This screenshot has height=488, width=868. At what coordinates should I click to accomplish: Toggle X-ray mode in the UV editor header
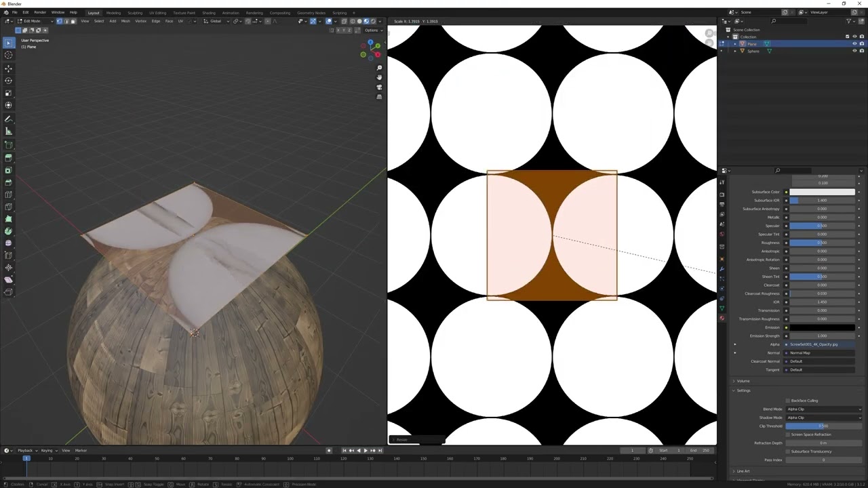coord(344,21)
